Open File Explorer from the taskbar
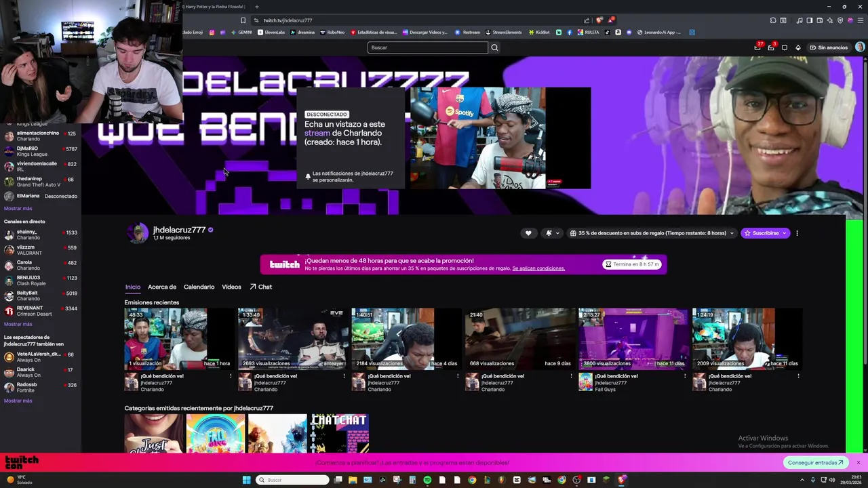 pyautogui.click(x=353, y=480)
